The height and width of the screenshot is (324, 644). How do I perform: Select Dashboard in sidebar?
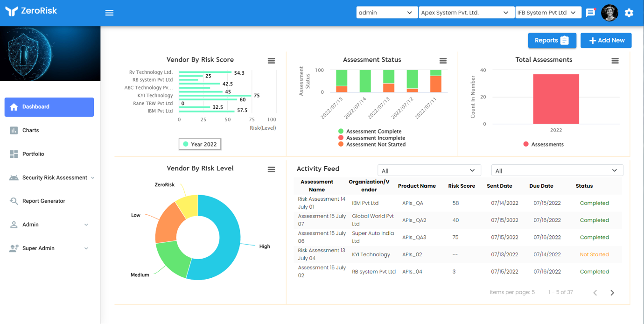coord(49,107)
